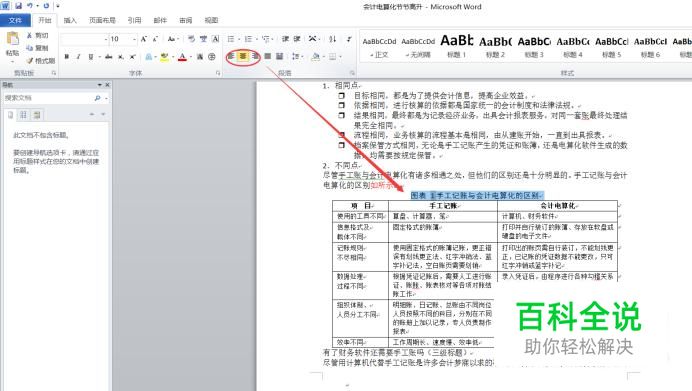Toggle Strikethrough formatting

109,56
